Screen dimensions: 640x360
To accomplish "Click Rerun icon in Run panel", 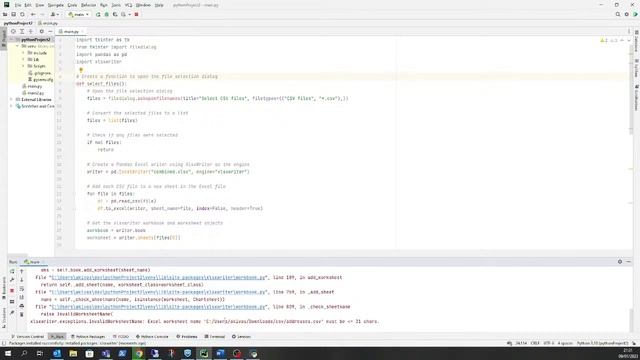I will [x=12, y=271].
